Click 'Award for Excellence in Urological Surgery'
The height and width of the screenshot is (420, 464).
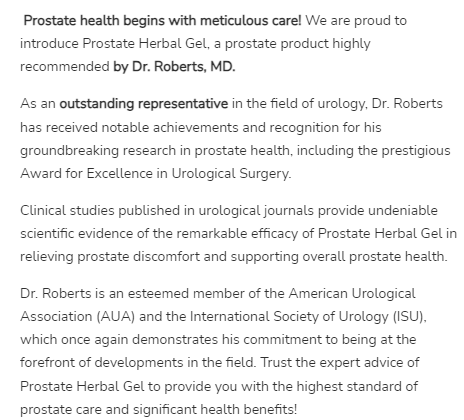point(155,174)
